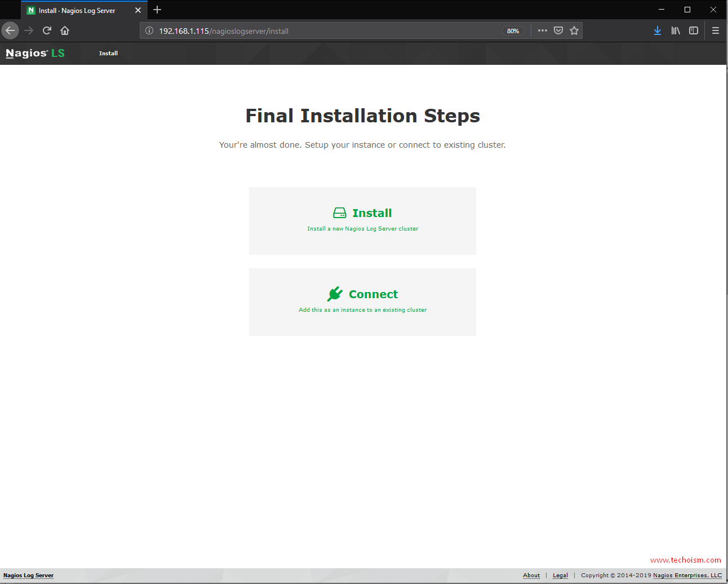The image size is (728, 584).
Task: Open the Install navigation menu item
Action: (108, 53)
